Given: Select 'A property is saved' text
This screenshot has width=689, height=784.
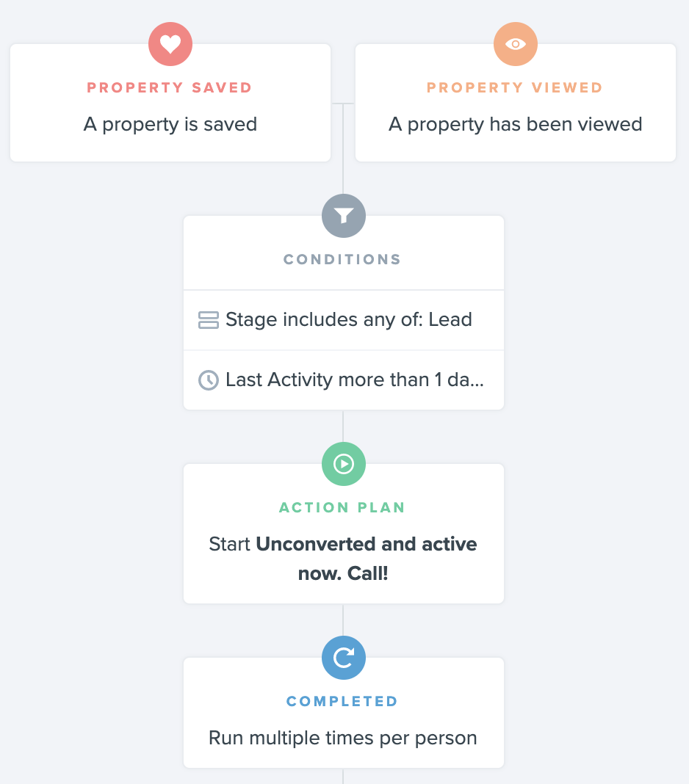Looking at the screenshot, I should click(170, 124).
